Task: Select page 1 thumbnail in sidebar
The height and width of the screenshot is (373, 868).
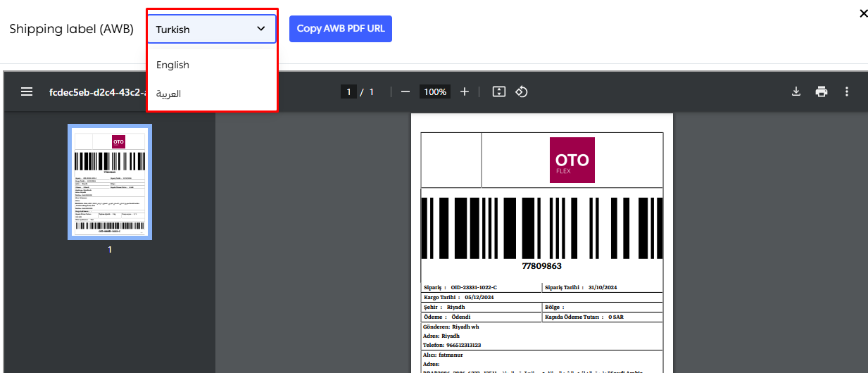Action: coord(110,182)
